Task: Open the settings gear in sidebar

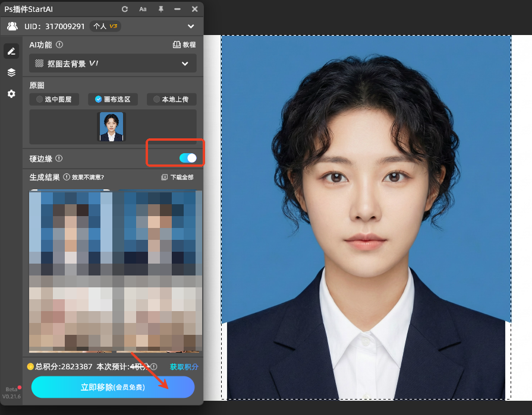Action: (11, 94)
